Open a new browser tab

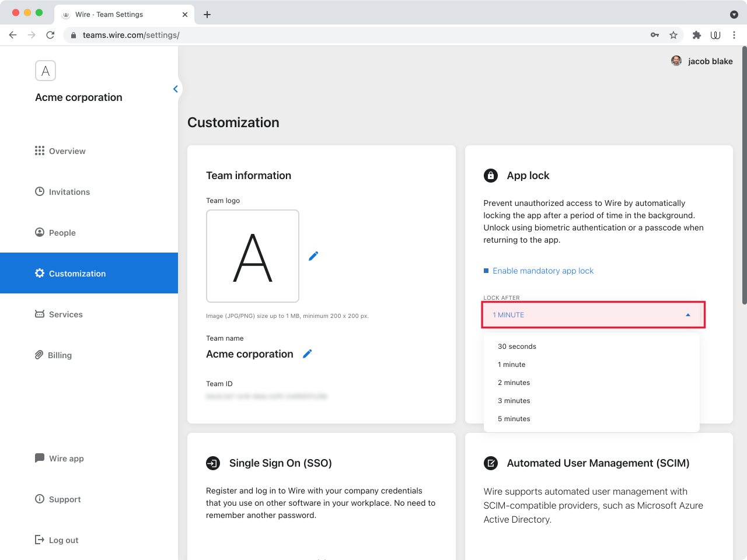(207, 15)
